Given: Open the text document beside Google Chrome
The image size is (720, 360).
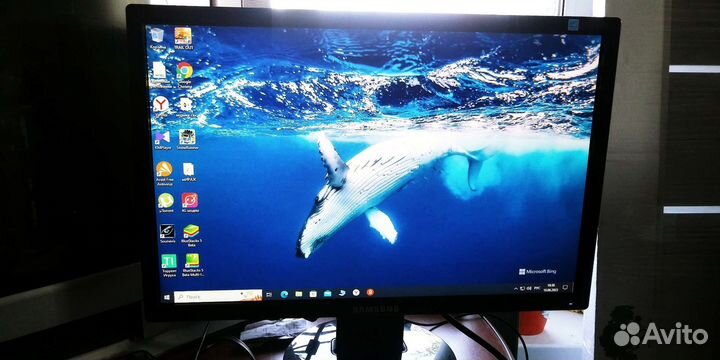Looking at the screenshot, I should [x=159, y=74].
